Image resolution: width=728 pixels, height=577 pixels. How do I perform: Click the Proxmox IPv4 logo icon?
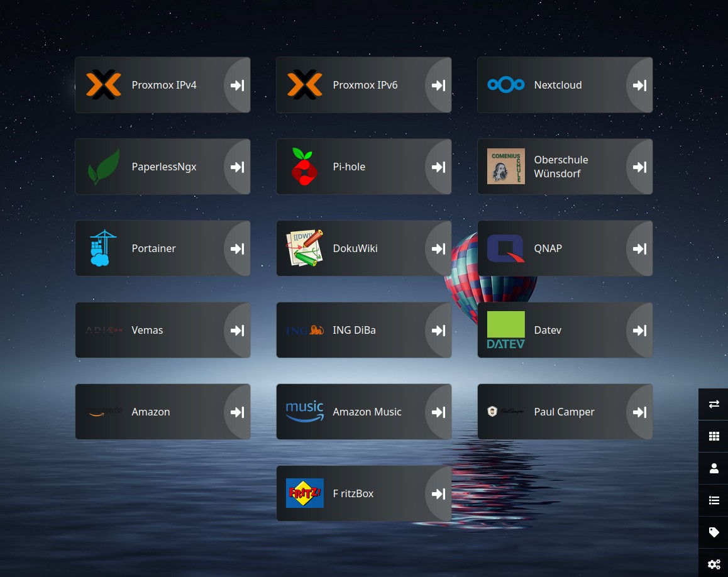click(104, 85)
